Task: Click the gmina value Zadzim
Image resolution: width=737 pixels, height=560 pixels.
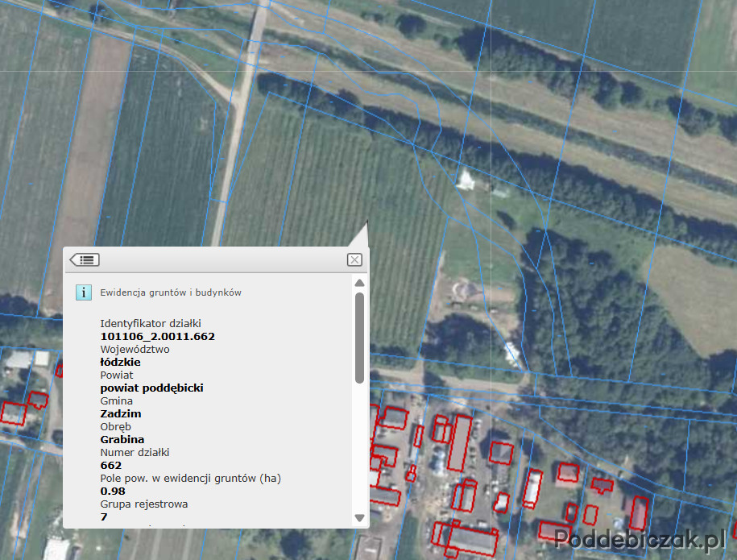Action: 121,413
